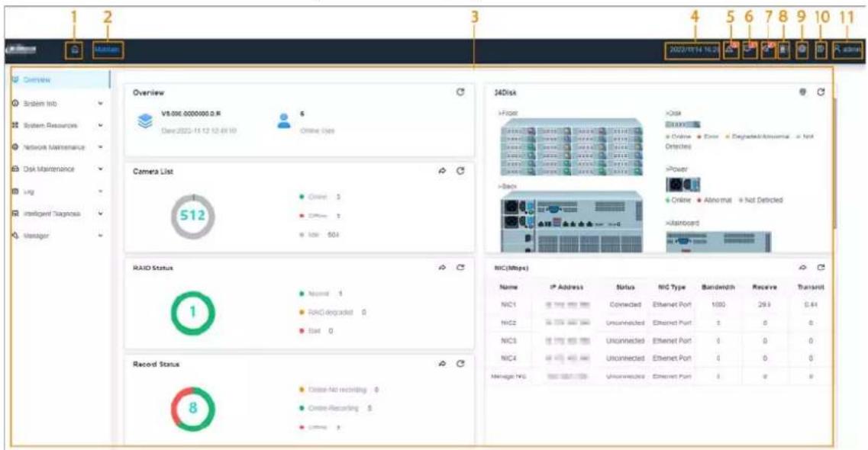868x450 pixels.
Task: Open Record Status details via jump arrow
Action: point(442,364)
